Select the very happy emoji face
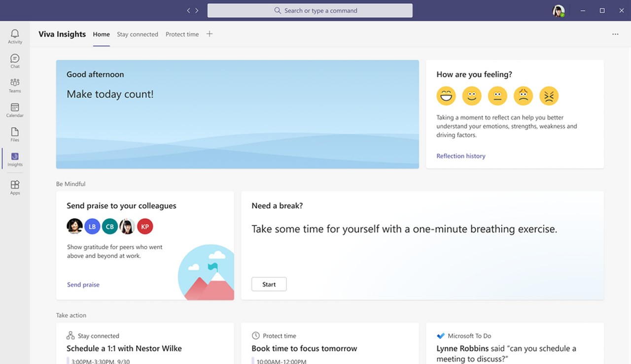Image resolution: width=631 pixels, height=364 pixels. 446,96
